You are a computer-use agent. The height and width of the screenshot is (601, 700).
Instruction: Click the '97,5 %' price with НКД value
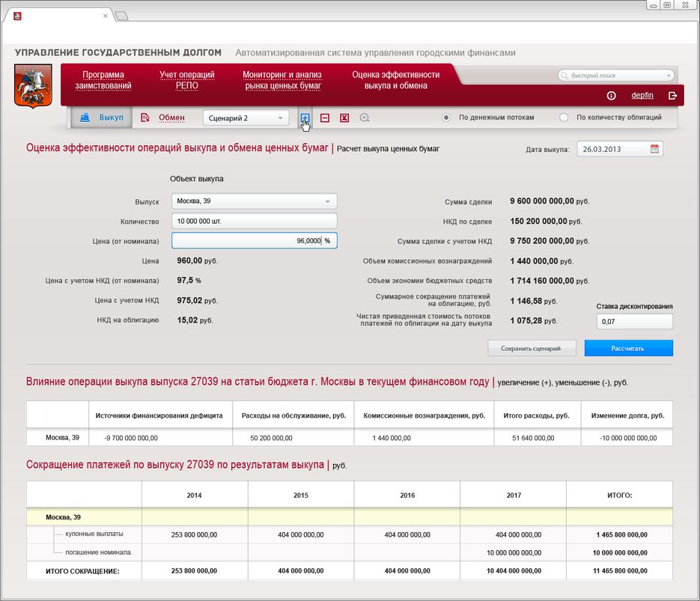(x=189, y=280)
